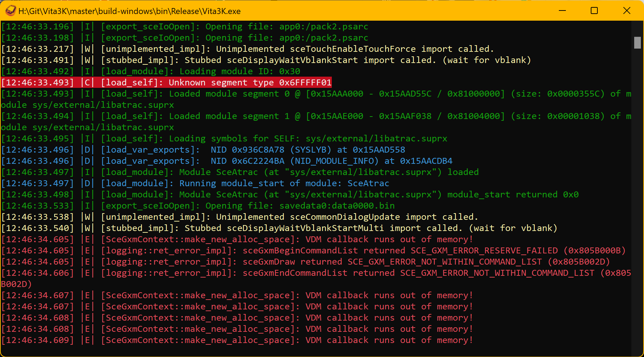Click the window title path text Vita3K.exe
Image resolution: width=644 pixels, height=357 pixels.
(x=130, y=11)
